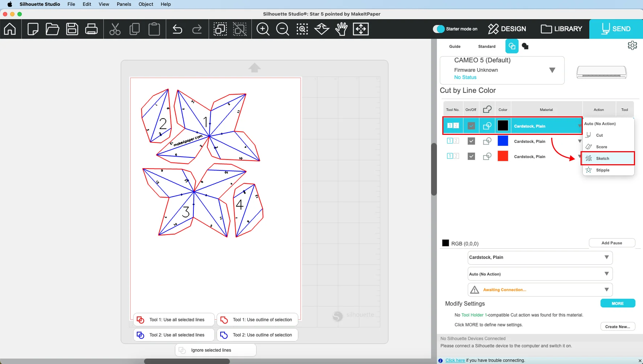
Task: Click the Paste clipboard icon
Action: click(154, 29)
